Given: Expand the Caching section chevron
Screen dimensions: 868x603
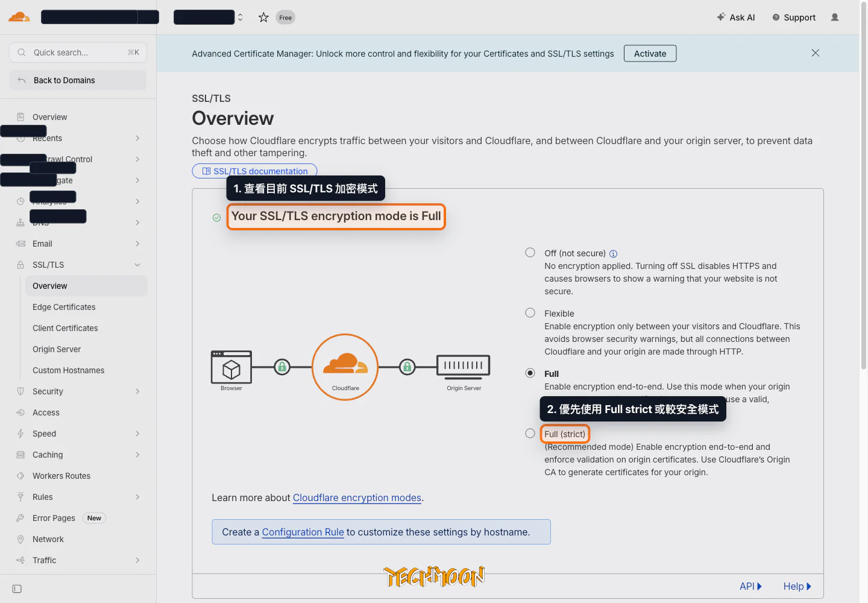Looking at the screenshot, I should tap(137, 455).
